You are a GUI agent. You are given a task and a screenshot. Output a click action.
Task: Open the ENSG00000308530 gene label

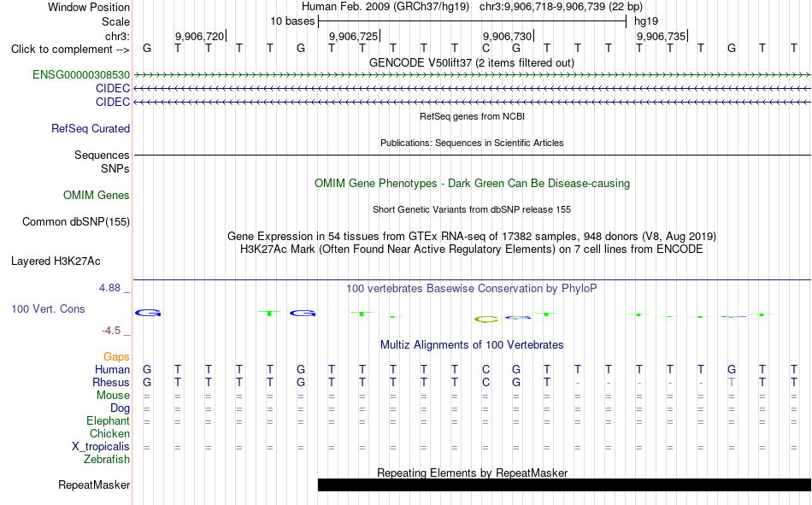coord(81,75)
